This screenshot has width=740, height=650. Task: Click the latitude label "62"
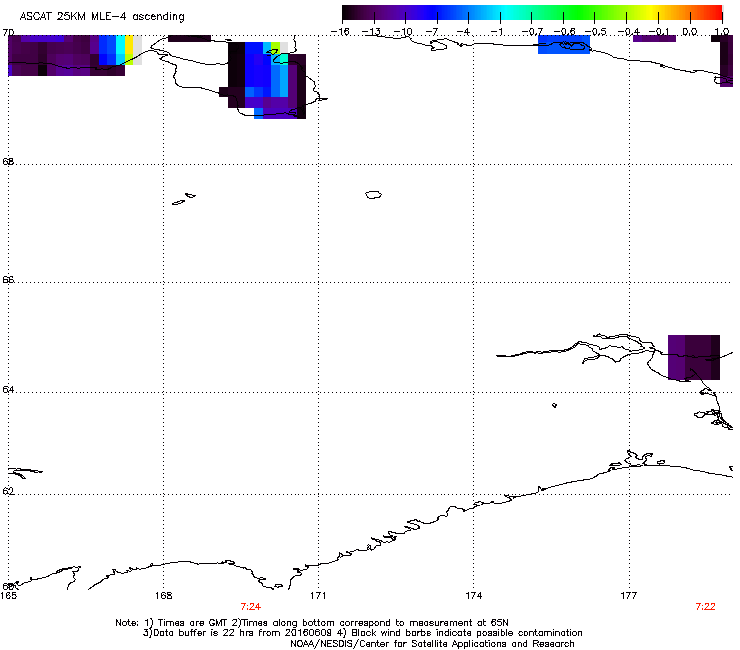[8, 491]
